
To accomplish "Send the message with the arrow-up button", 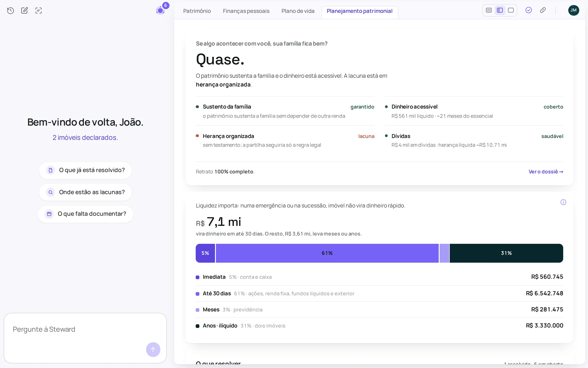I will point(153,350).
